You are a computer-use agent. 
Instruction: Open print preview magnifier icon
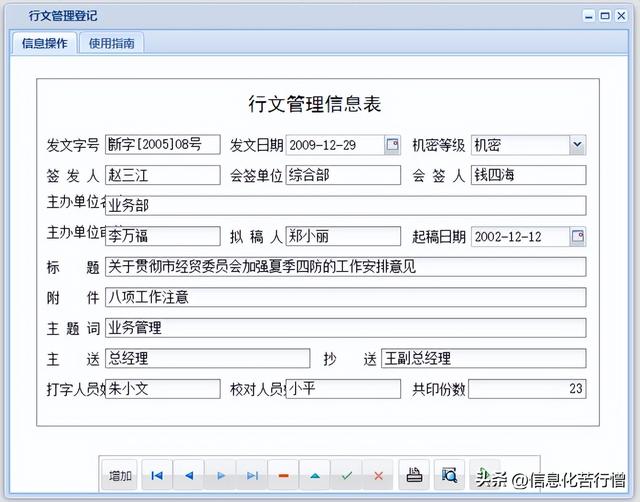click(449, 475)
